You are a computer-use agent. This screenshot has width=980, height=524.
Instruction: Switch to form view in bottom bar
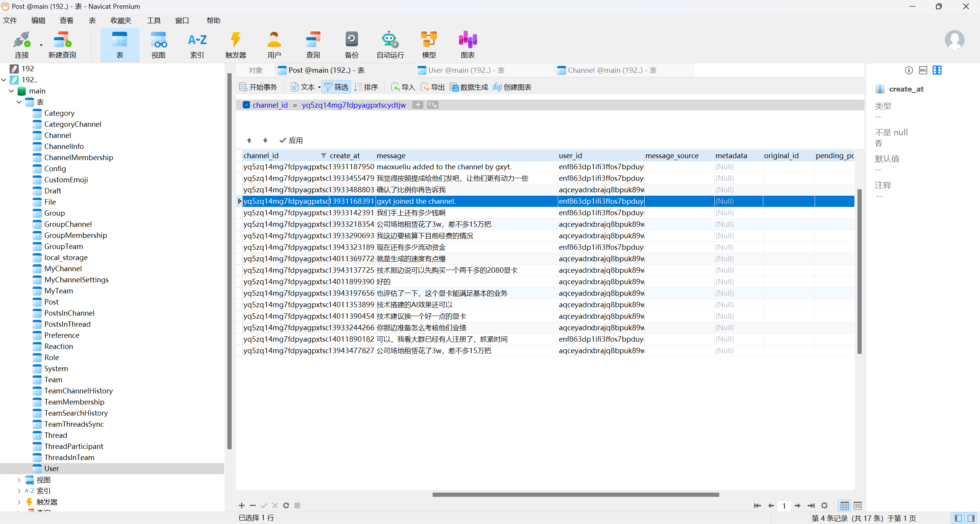point(857,506)
